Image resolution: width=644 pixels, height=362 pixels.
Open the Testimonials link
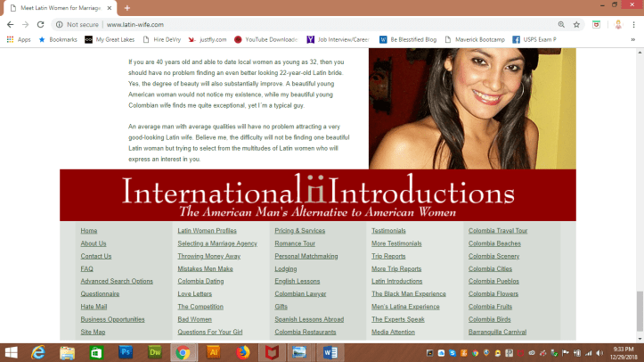(x=388, y=231)
